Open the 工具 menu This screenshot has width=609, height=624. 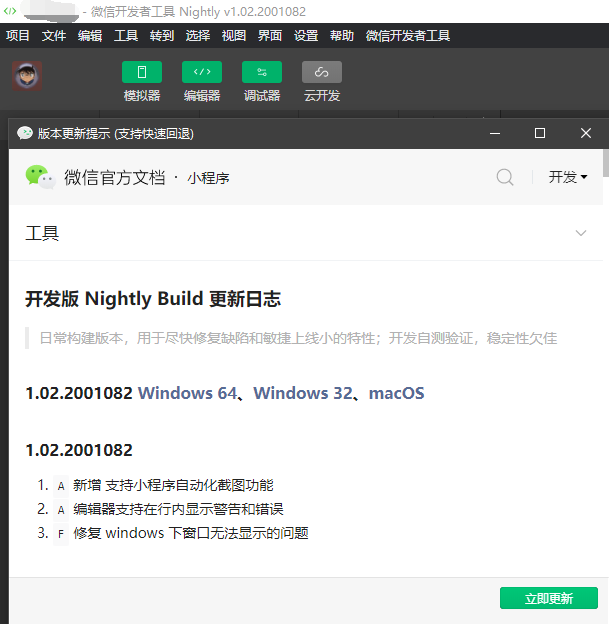click(x=126, y=36)
